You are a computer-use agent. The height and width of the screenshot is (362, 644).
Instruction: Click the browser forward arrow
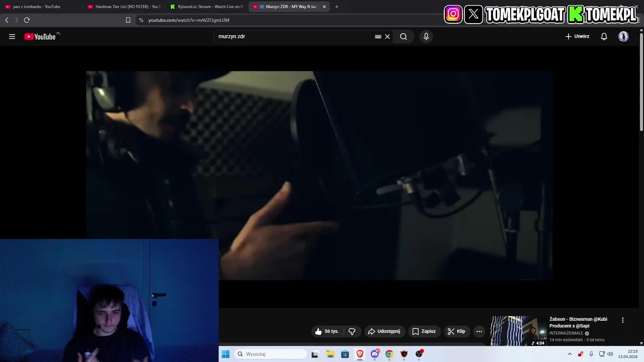click(x=17, y=20)
